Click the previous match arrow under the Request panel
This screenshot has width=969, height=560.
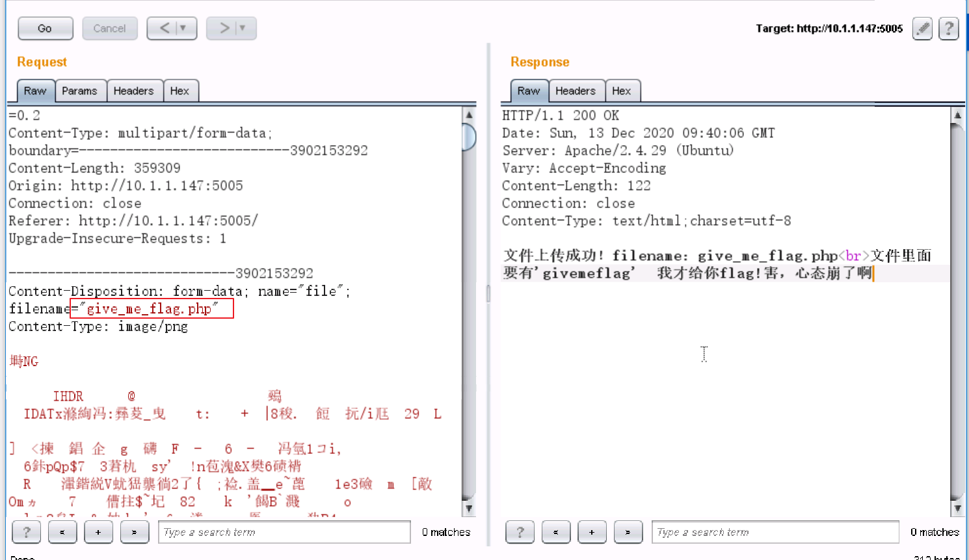(x=62, y=532)
